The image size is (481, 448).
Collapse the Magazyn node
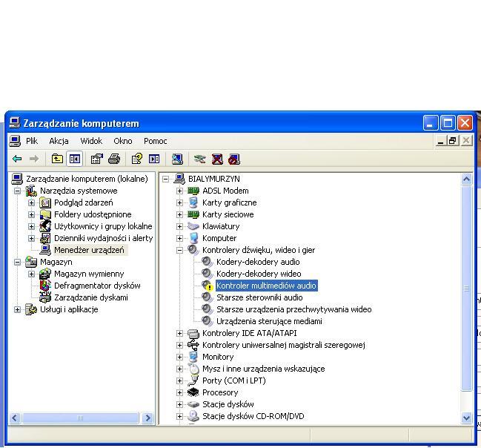pos(18,262)
